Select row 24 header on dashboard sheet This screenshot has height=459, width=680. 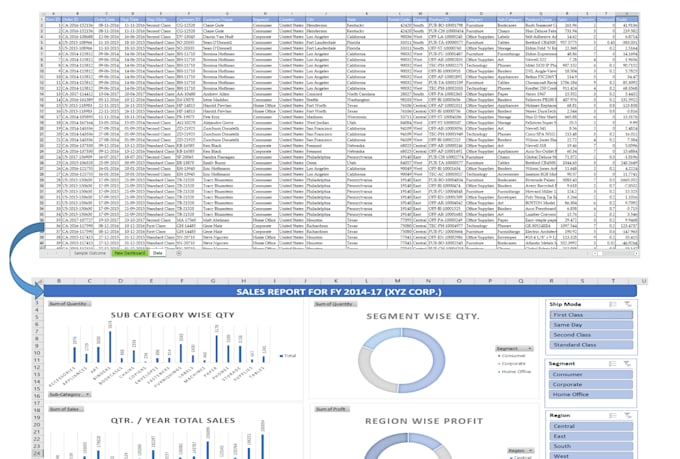coord(37,453)
